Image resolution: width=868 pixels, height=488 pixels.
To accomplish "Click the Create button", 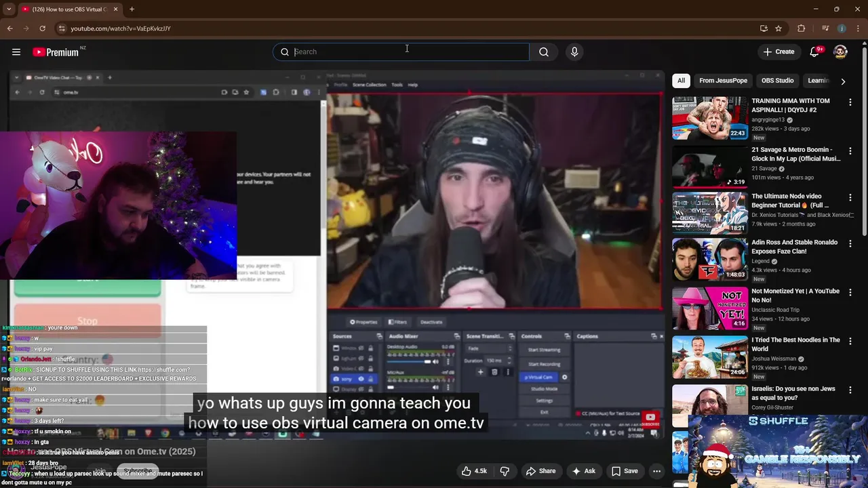I will (778, 52).
